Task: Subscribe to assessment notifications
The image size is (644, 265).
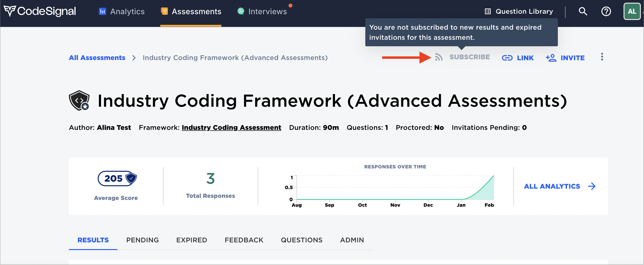Action: (470, 57)
